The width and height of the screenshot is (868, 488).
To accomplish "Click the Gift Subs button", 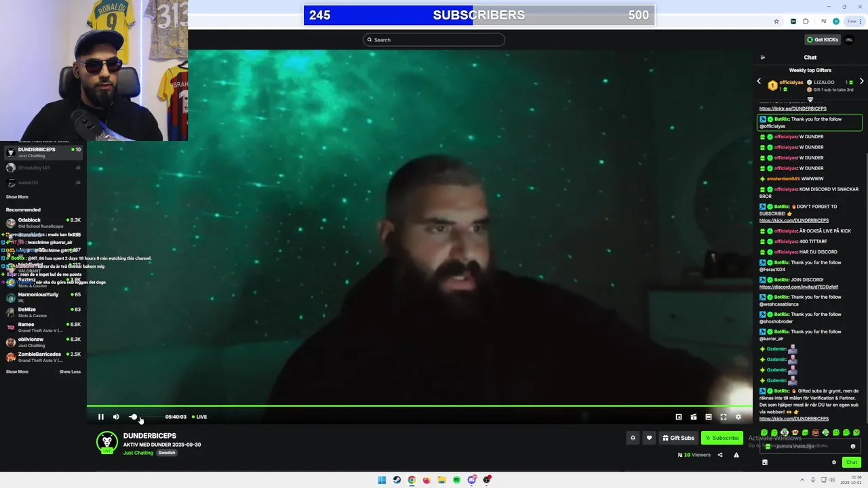I will 678,438.
